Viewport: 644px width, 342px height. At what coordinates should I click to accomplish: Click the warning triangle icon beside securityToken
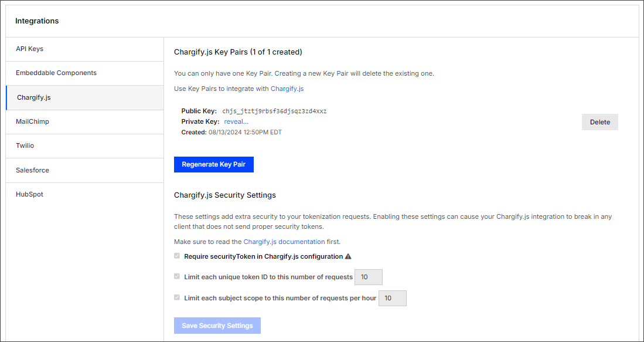348,256
